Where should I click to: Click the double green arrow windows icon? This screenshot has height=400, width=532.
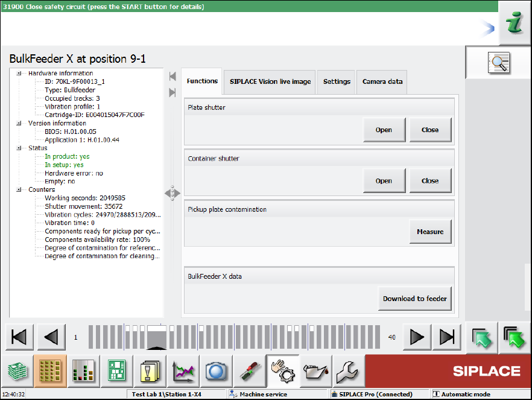coord(515,338)
